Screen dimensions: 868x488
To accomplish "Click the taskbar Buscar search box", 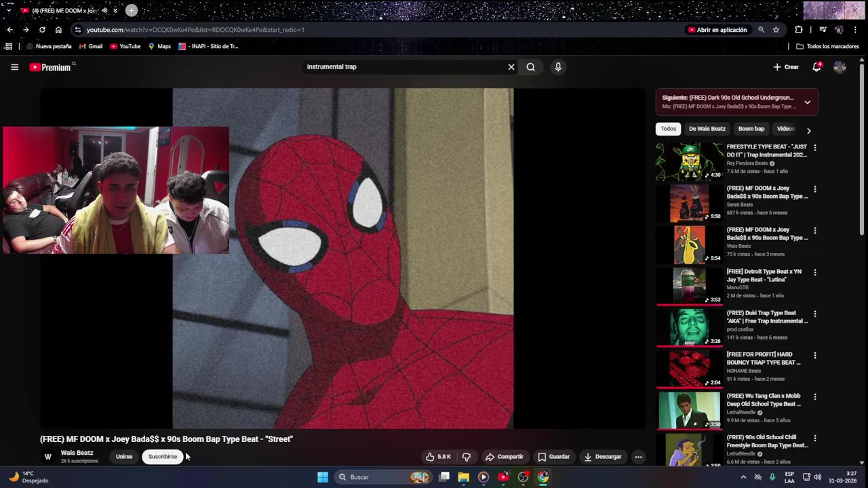I will (x=383, y=477).
